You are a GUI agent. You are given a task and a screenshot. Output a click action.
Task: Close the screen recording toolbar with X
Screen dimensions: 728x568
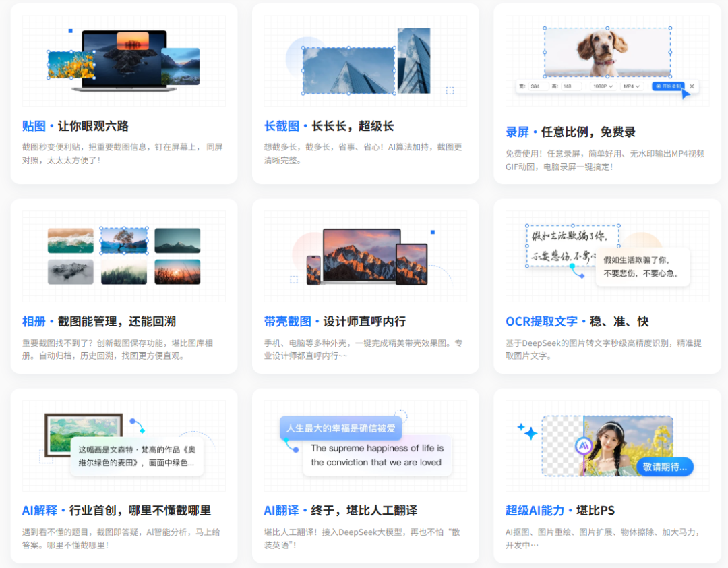(x=692, y=86)
